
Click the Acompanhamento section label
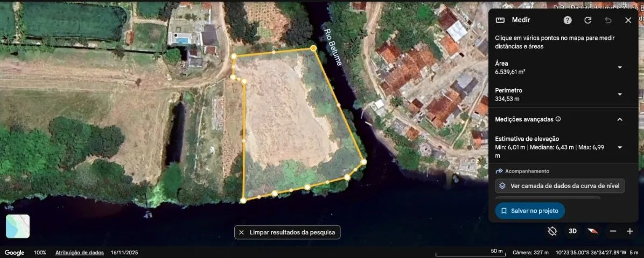click(527, 171)
